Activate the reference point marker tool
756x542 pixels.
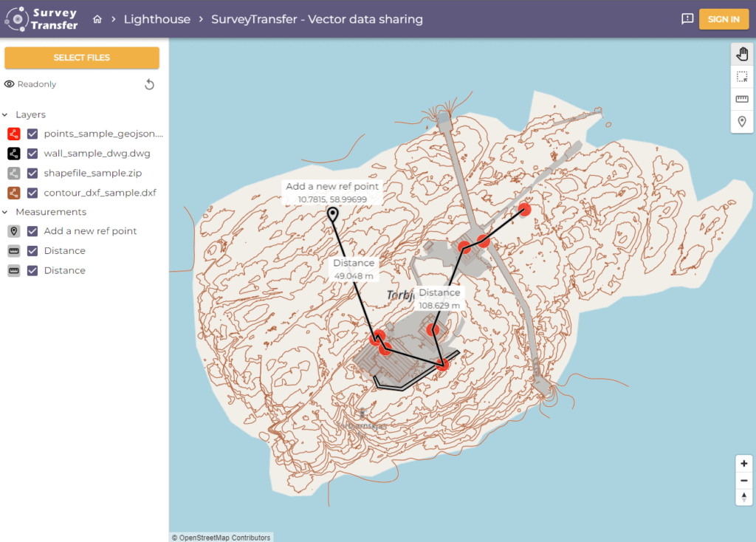pos(742,121)
